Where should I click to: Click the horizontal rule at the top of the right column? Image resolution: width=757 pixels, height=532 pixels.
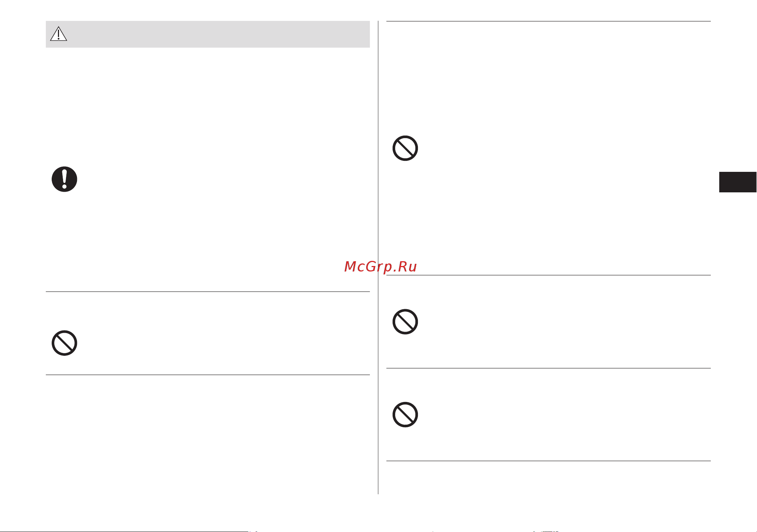[x=549, y=21]
